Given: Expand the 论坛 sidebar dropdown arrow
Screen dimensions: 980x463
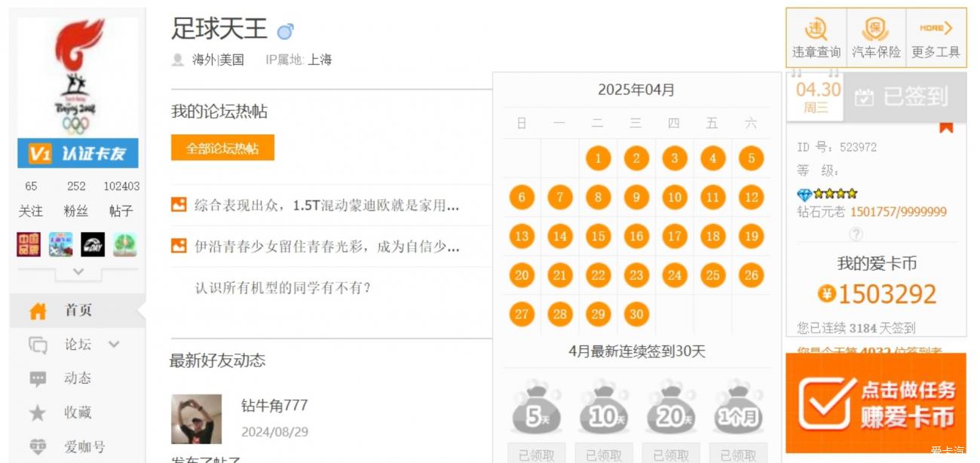Looking at the screenshot, I should (x=115, y=345).
